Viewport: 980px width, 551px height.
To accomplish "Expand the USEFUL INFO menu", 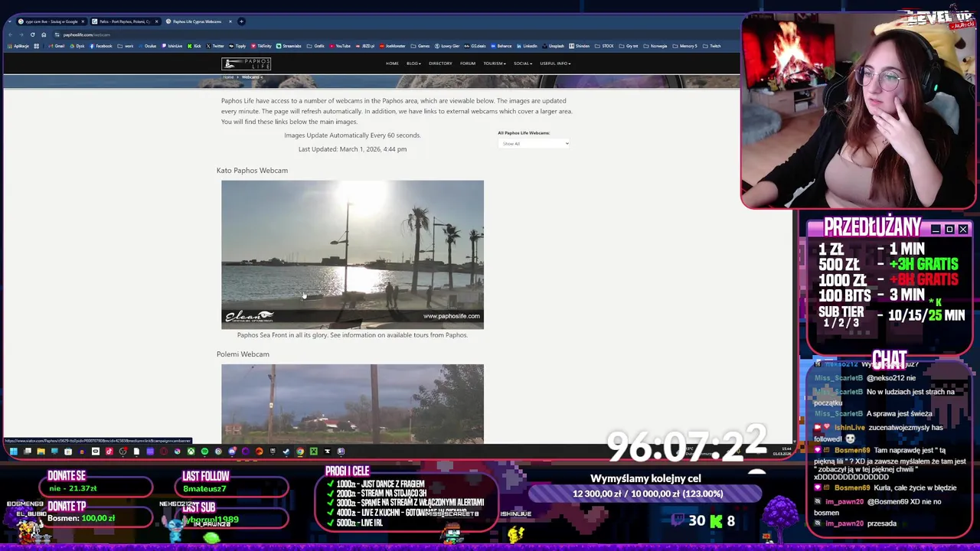I will click(555, 64).
